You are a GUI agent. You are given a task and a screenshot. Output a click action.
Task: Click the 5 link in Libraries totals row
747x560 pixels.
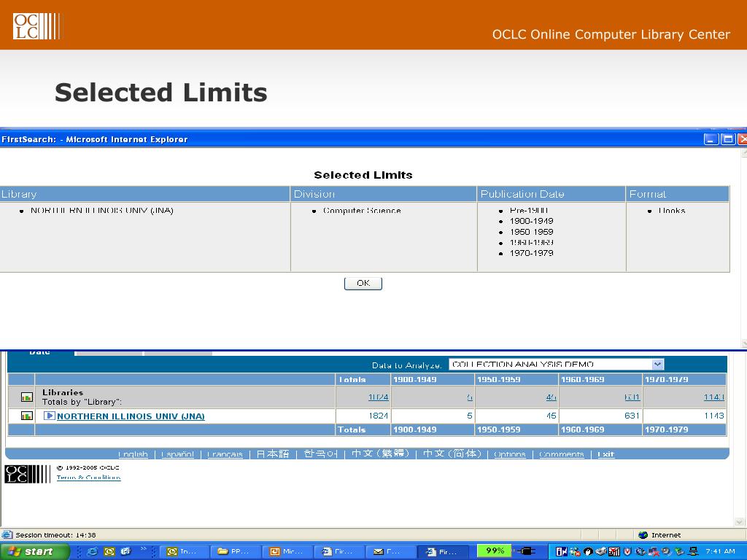pyautogui.click(x=470, y=397)
